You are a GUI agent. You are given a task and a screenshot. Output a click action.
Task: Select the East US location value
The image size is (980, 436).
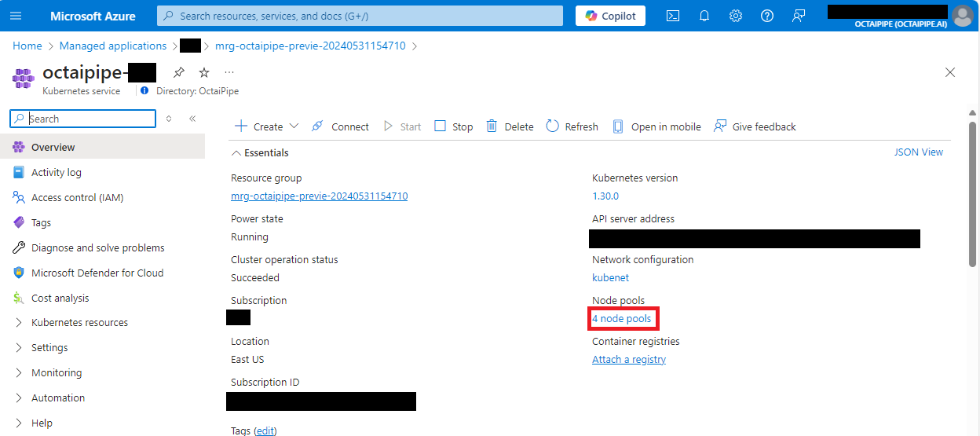[247, 359]
